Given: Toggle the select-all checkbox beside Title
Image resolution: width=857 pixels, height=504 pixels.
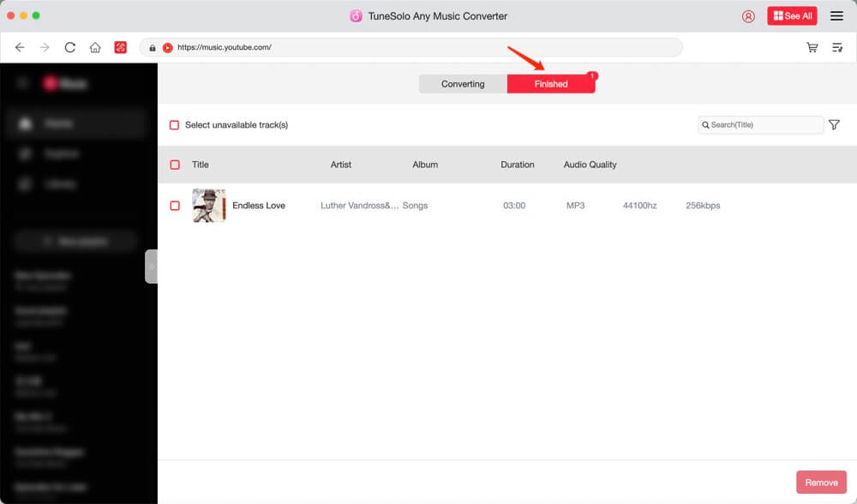Looking at the screenshot, I should (175, 165).
